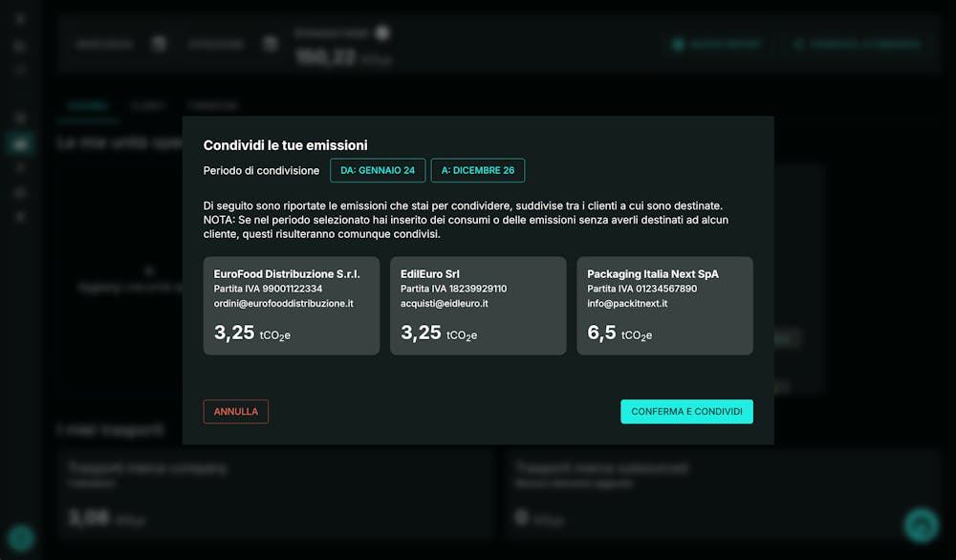Select the Packaging Italia Next SpA card
Viewport: 956px width, 560px height.
[x=664, y=305]
